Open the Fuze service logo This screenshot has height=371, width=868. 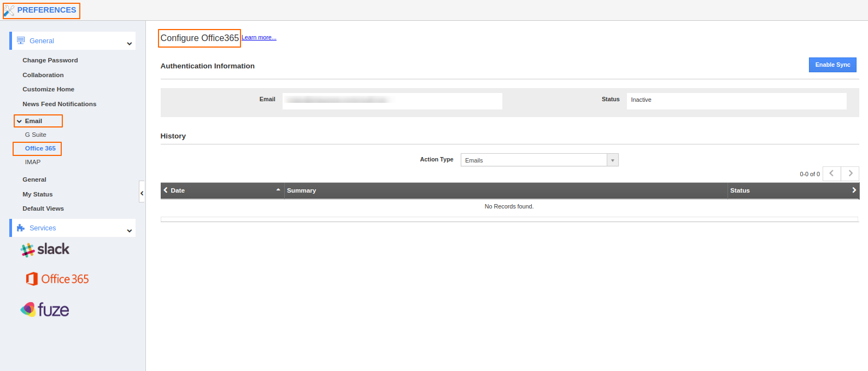[45, 310]
